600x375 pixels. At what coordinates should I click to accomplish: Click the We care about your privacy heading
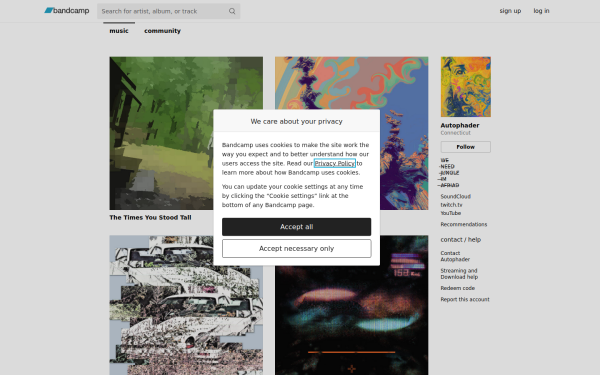(x=296, y=121)
